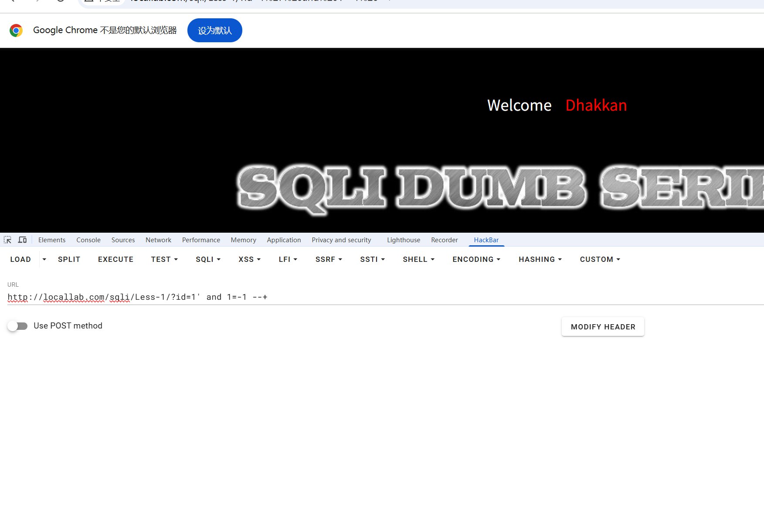
Task: Expand the ENCODING dropdown
Action: pos(476,259)
